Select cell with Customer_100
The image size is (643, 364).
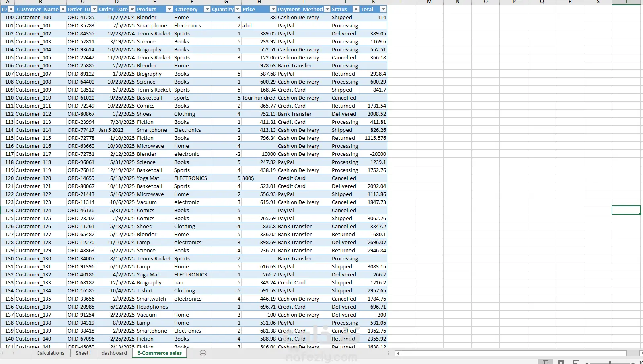pos(41,17)
